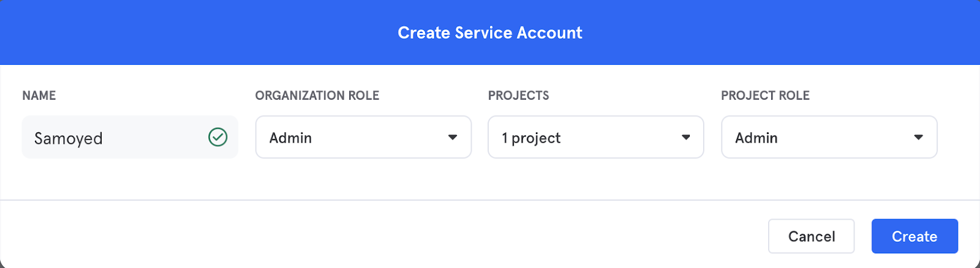This screenshot has height=268, width=980.
Task: Expand the Projects selector showing 1 project
Action: (596, 137)
